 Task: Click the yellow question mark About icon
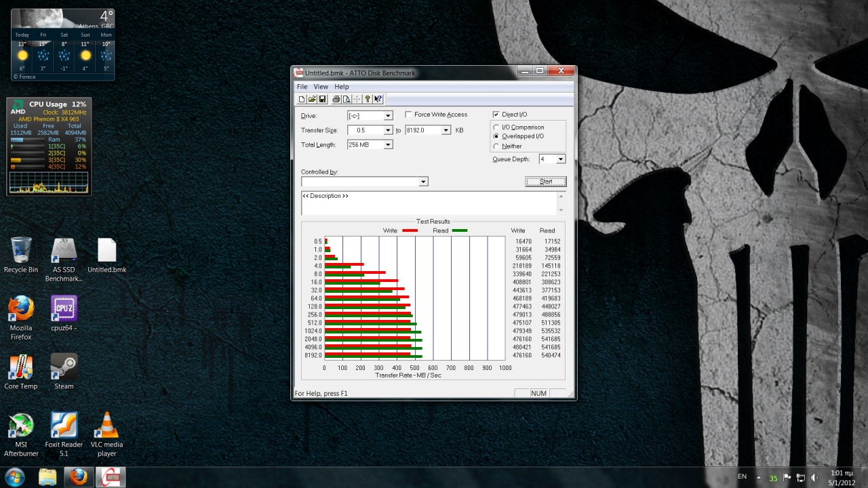pyautogui.click(x=367, y=99)
